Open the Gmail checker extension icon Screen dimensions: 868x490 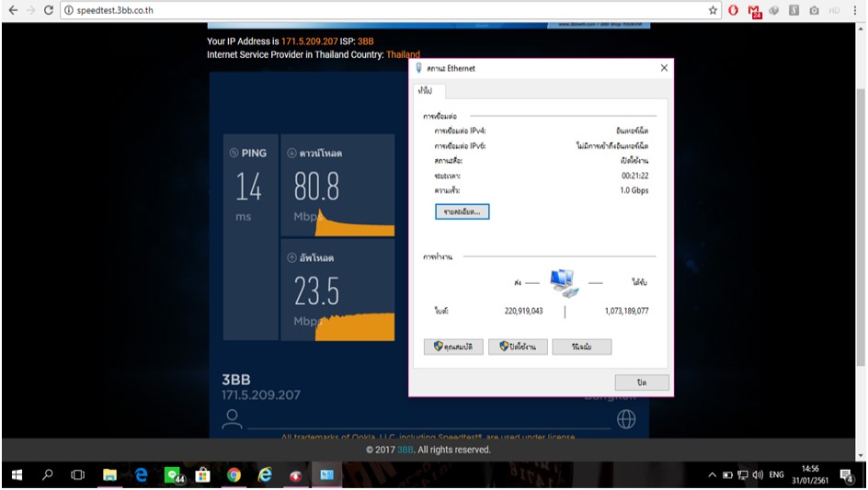[x=755, y=10]
